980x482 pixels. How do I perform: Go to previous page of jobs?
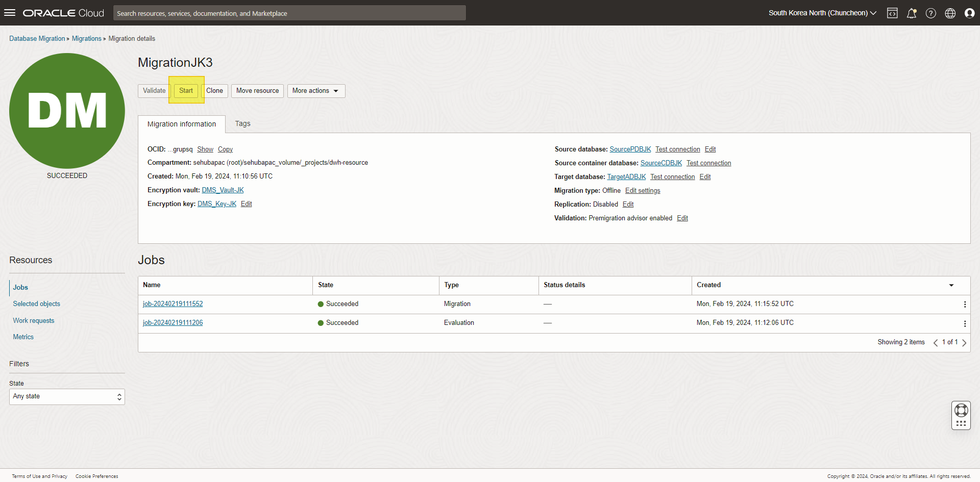(x=936, y=343)
